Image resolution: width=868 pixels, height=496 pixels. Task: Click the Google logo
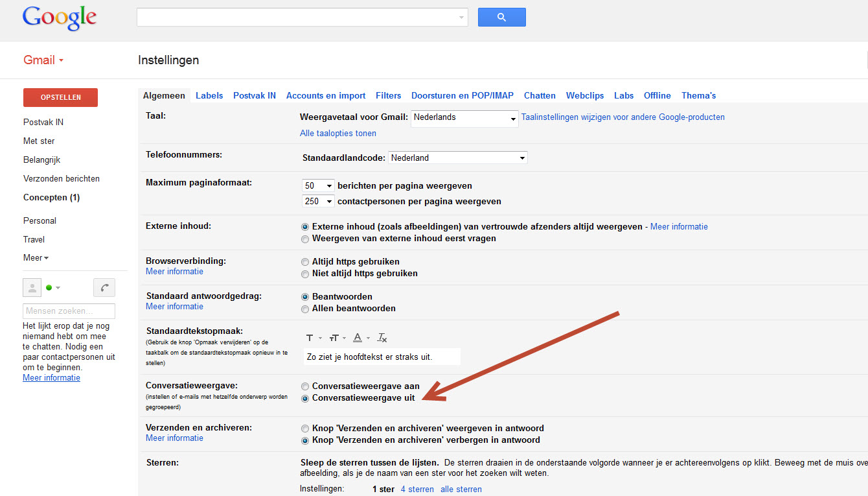coord(59,18)
